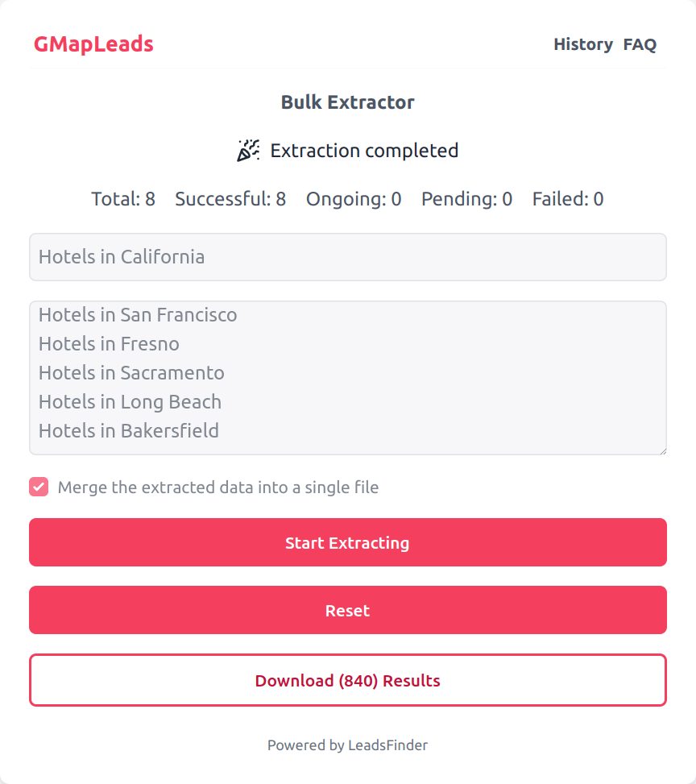Click the Failed: 0 counter
The height and width of the screenshot is (784, 696).
[x=567, y=199]
